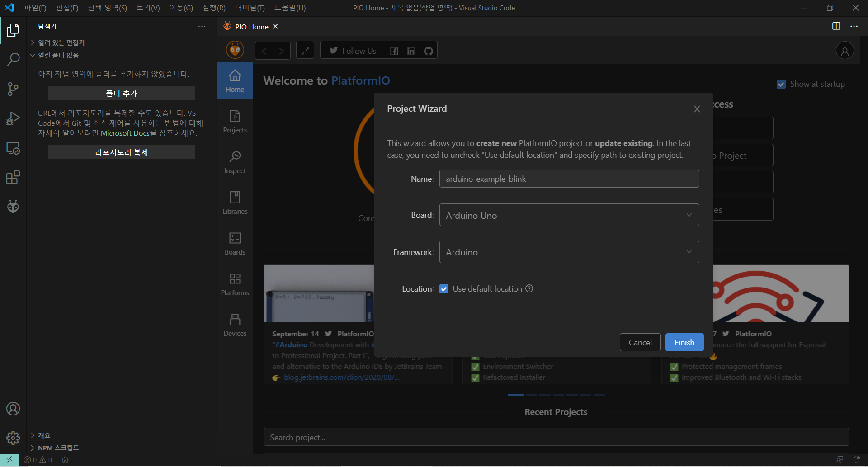Click the 폴더 추가 button

pos(122,93)
